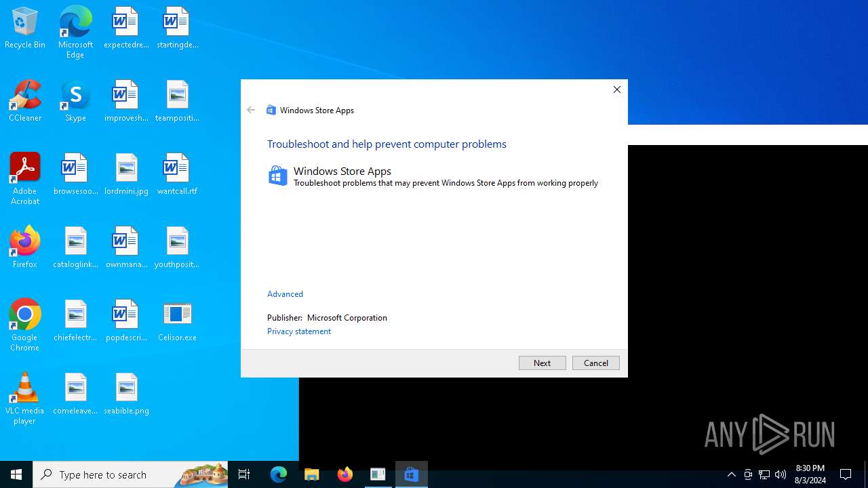
Task: Select the lordmini.jpg image file
Action: point(125,175)
